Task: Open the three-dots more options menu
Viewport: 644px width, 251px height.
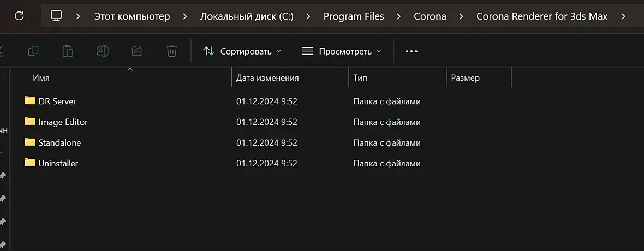Action: pos(412,51)
